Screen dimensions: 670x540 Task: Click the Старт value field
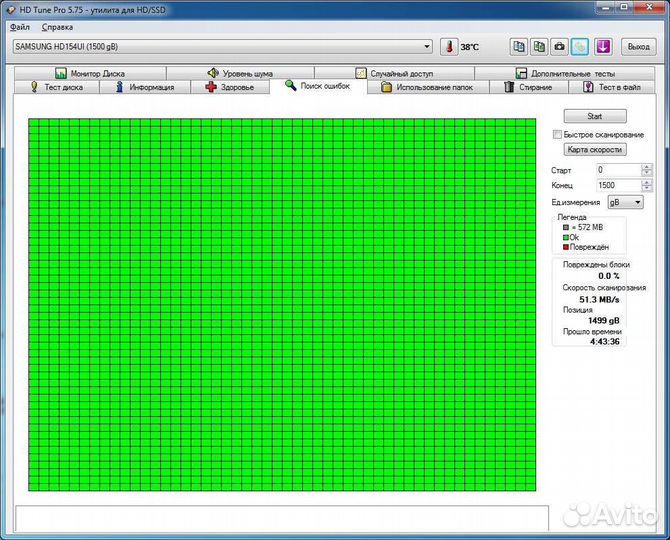click(x=619, y=170)
